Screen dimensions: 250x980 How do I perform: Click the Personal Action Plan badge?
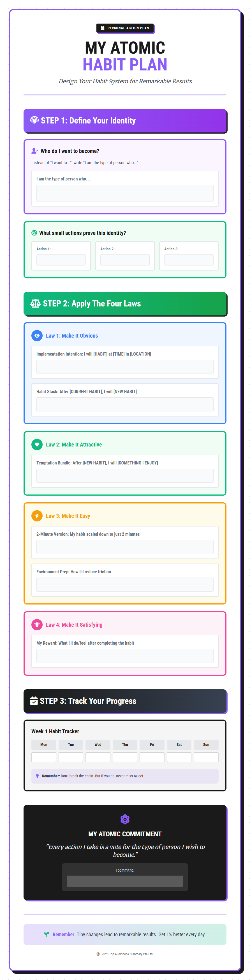[125, 28]
